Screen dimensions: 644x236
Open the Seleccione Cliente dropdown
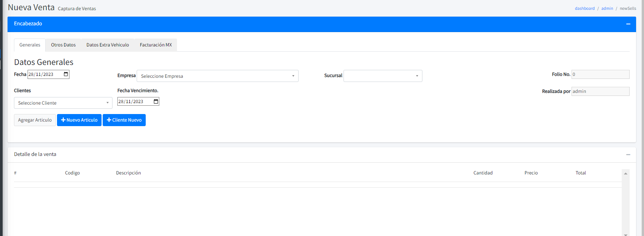[x=63, y=103]
